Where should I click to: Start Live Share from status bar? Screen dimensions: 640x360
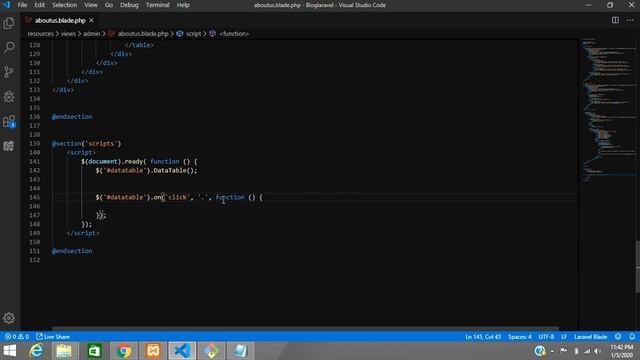(x=53, y=337)
